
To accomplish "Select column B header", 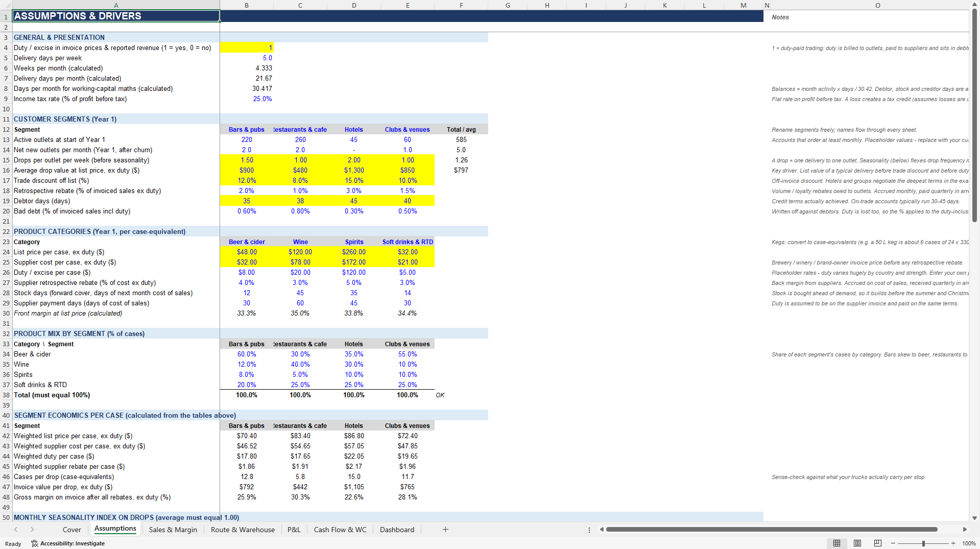I will (247, 6).
